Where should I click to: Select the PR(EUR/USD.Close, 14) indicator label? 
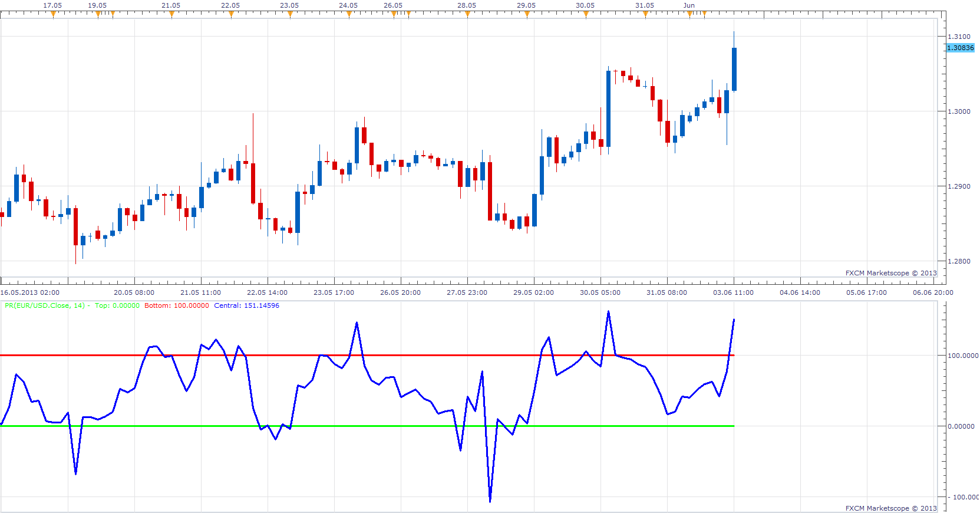tap(45, 305)
